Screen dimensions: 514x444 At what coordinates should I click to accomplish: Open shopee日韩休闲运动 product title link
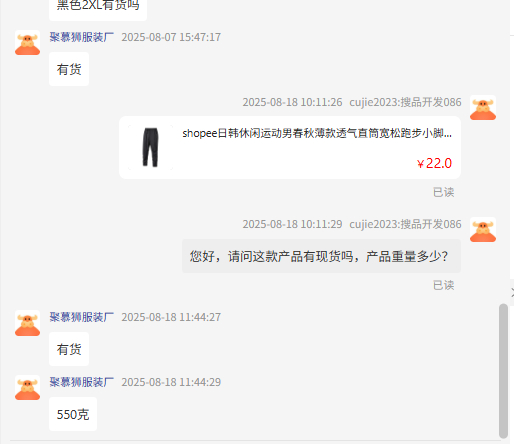tap(317, 133)
